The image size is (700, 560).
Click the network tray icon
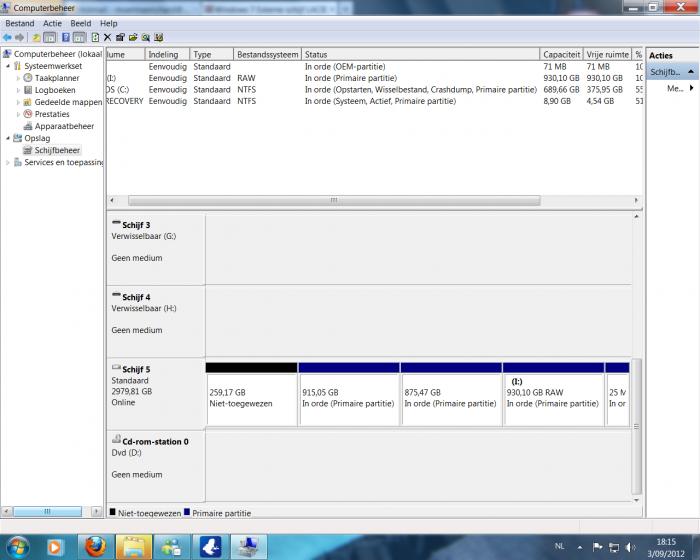click(x=614, y=547)
